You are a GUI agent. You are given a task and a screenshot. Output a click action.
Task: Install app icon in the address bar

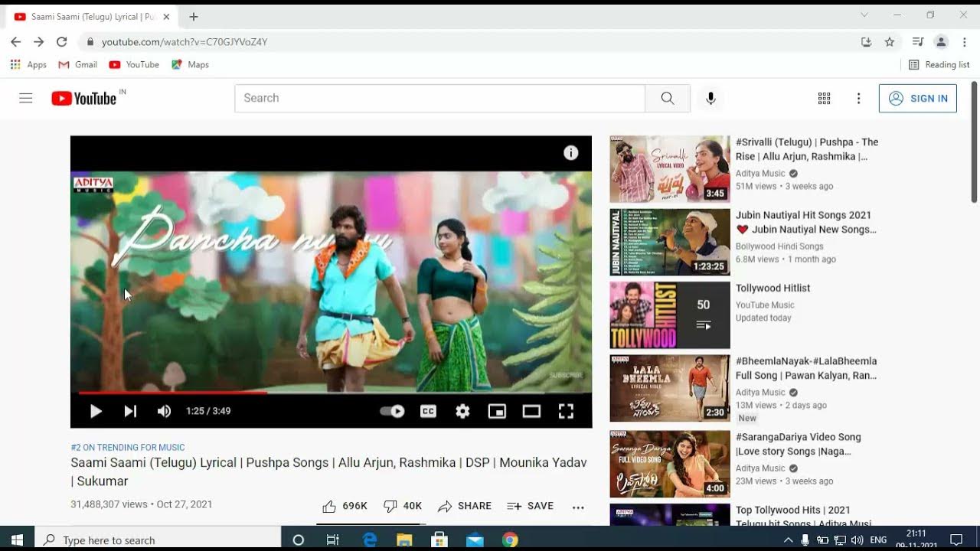coord(866,42)
